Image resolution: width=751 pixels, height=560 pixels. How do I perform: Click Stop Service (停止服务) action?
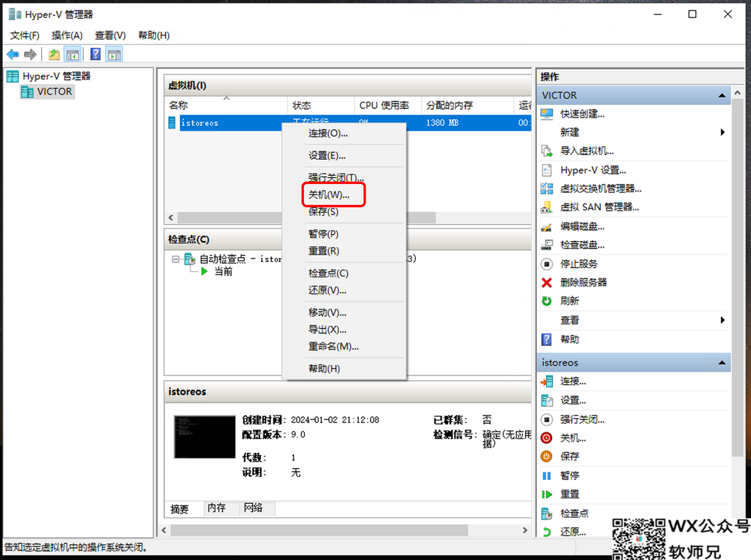pyautogui.click(x=578, y=263)
